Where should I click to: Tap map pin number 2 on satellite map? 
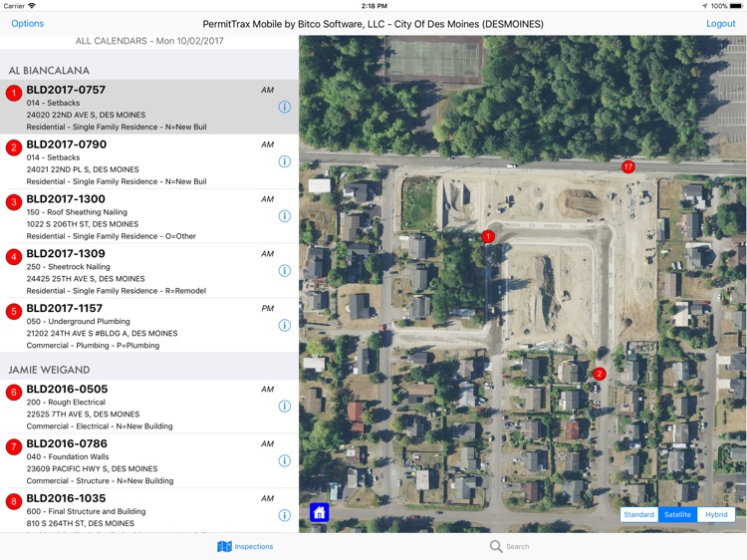pyautogui.click(x=600, y=374)
